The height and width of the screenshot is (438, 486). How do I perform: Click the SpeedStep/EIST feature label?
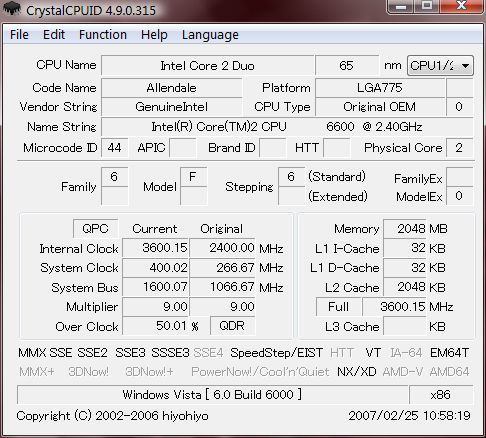(x=277, y=353)
